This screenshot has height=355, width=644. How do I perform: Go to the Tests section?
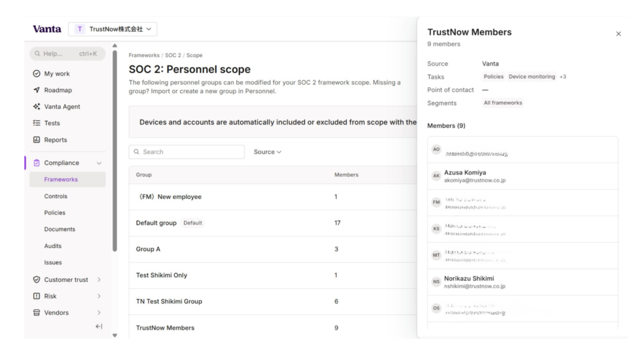[52, 123]
